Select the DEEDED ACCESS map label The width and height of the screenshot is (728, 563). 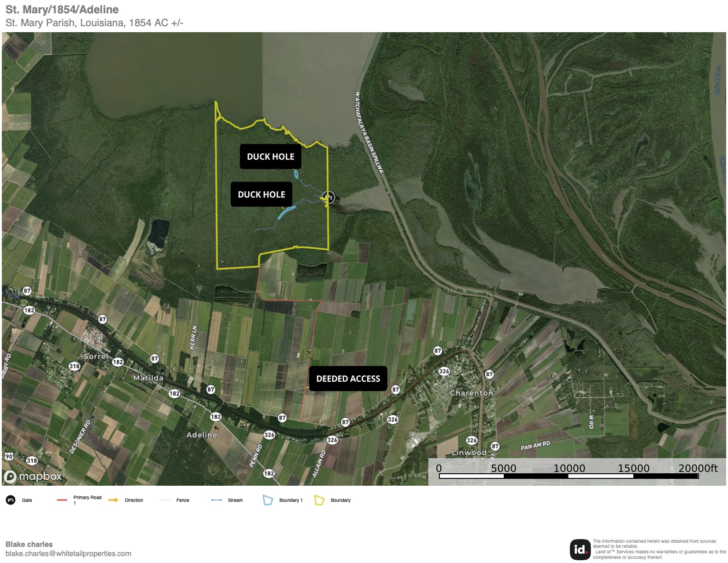[348, 379]
